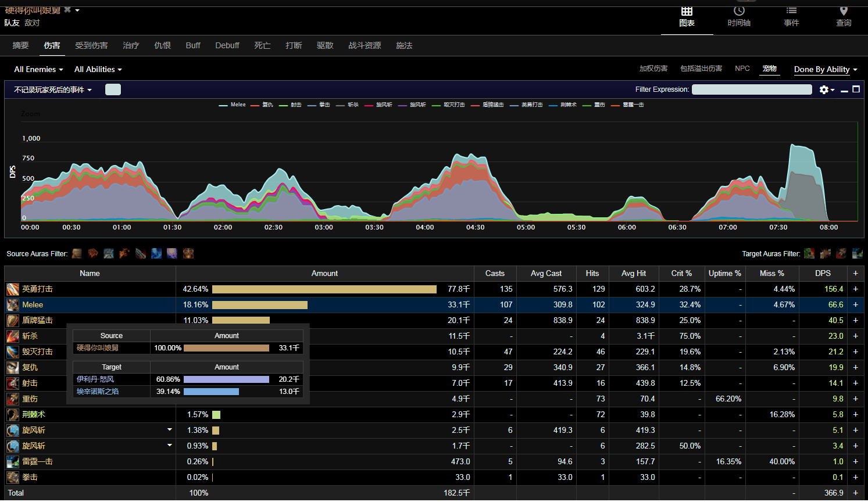
Task: Toggle the Melee series in chart legend
Action: 233,105
